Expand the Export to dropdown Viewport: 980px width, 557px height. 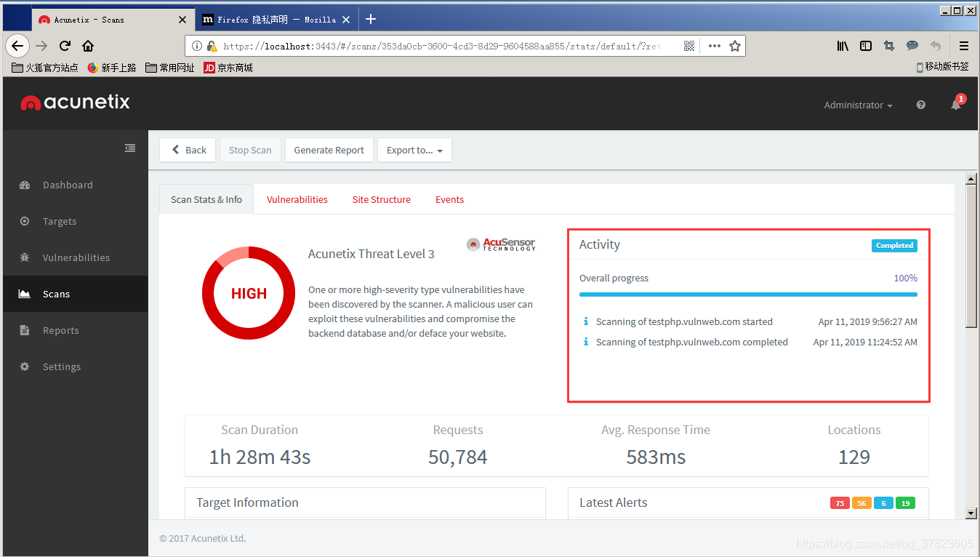click(x=414, y=150)
